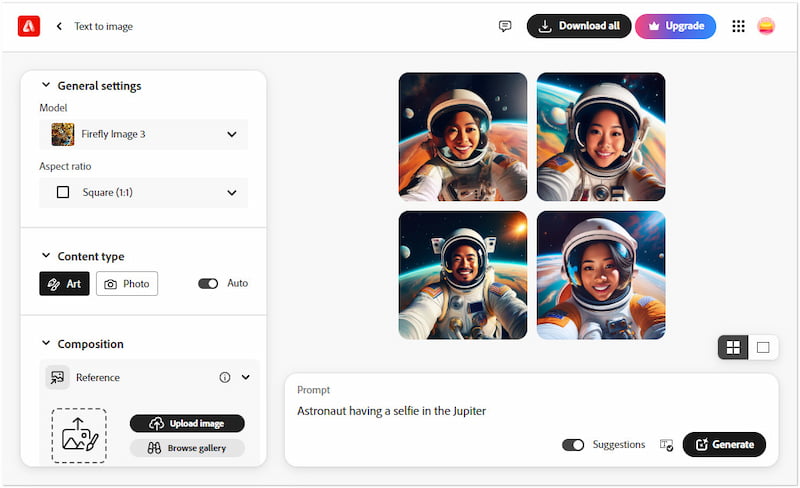Go back using the left arrow
This screenshot has height=488, width=800.
[x=59, y=27]
